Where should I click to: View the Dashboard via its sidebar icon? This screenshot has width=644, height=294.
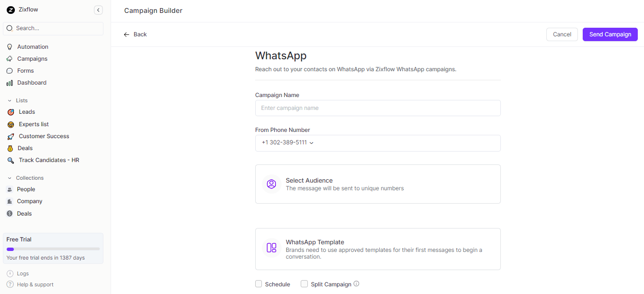click(10, 82)
